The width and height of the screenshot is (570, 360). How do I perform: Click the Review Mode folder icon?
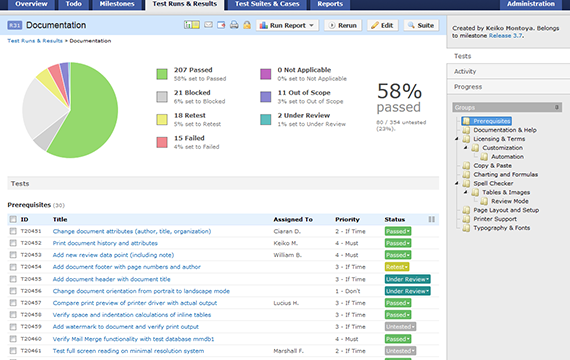484,201
